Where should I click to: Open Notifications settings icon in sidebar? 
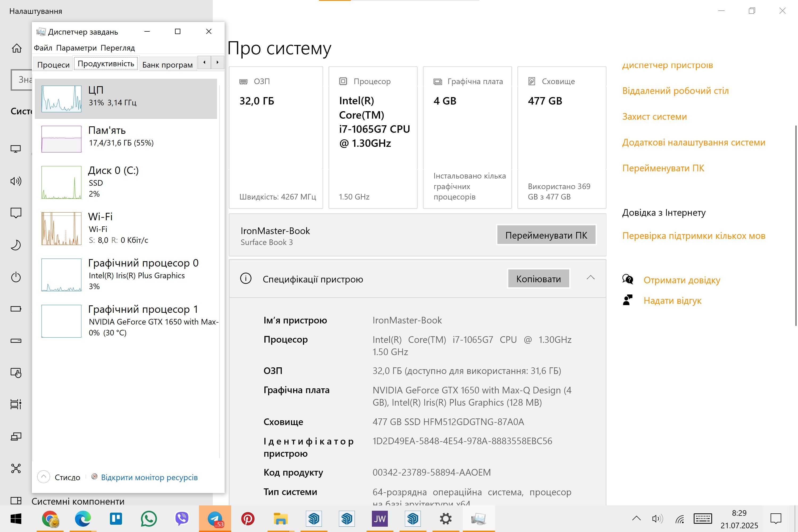[16, 213]
